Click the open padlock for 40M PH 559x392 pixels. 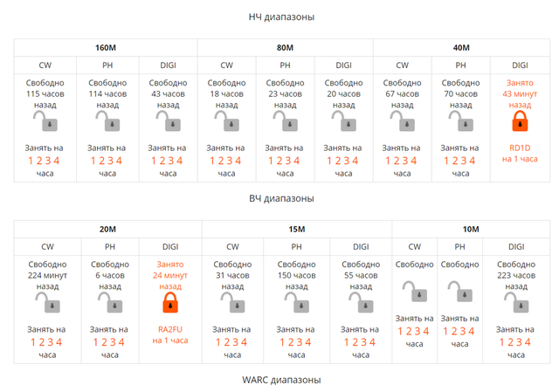[x=459, y=121]
